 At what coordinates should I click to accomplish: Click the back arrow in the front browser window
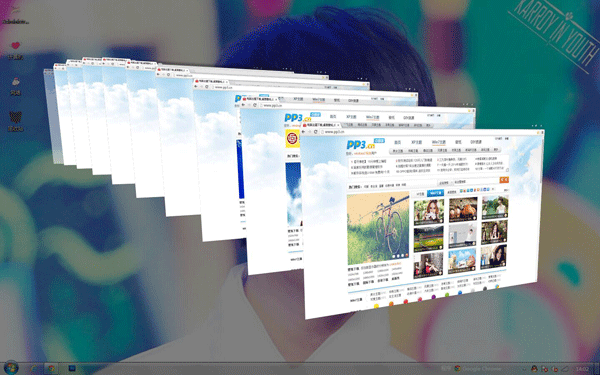[x=304, y=132]
